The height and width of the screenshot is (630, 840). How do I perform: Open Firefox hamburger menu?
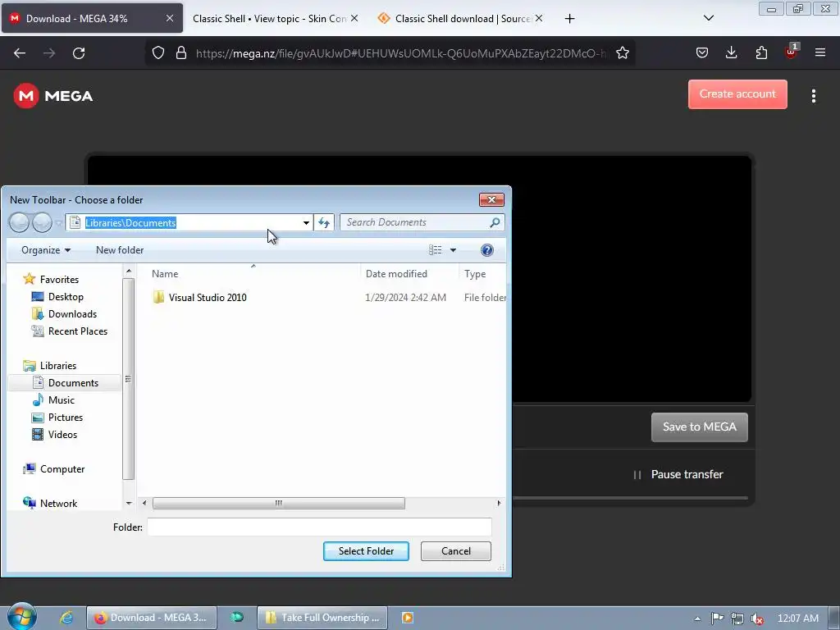tap(820, 52)
